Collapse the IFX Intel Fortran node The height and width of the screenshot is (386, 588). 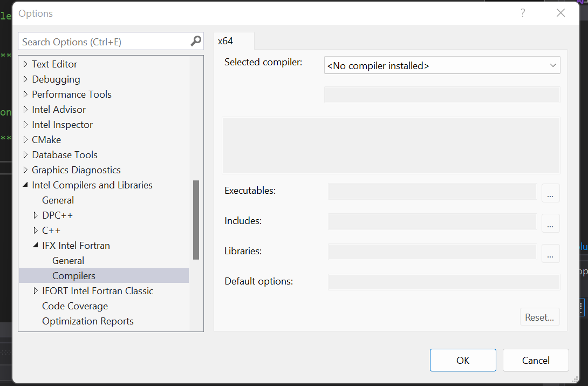point(35,245)
